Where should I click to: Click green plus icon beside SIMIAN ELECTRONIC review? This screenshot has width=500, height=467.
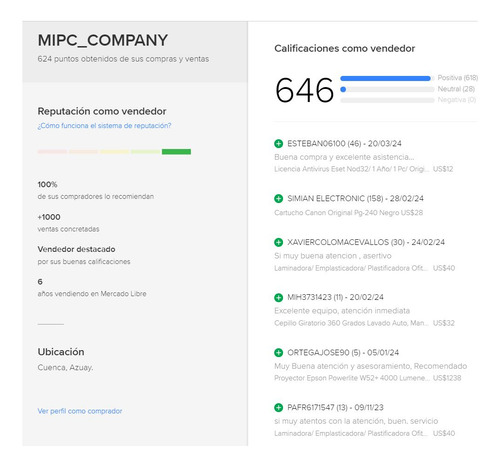coord(278,199)
